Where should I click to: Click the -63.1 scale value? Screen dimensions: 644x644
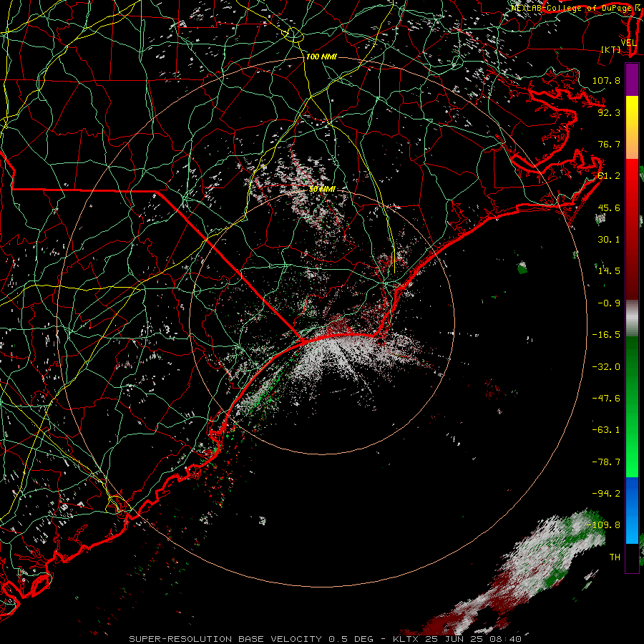(x=606, y=430)
